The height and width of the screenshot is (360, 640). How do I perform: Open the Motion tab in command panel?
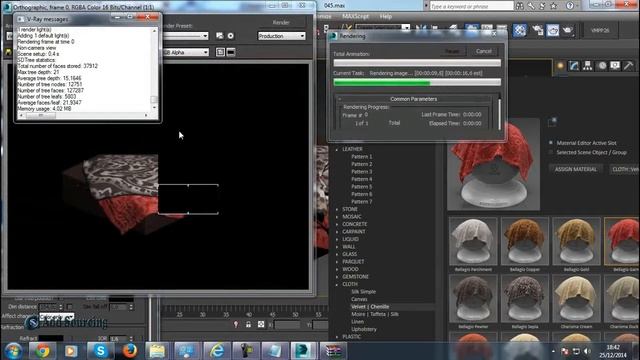coord(602,66)
